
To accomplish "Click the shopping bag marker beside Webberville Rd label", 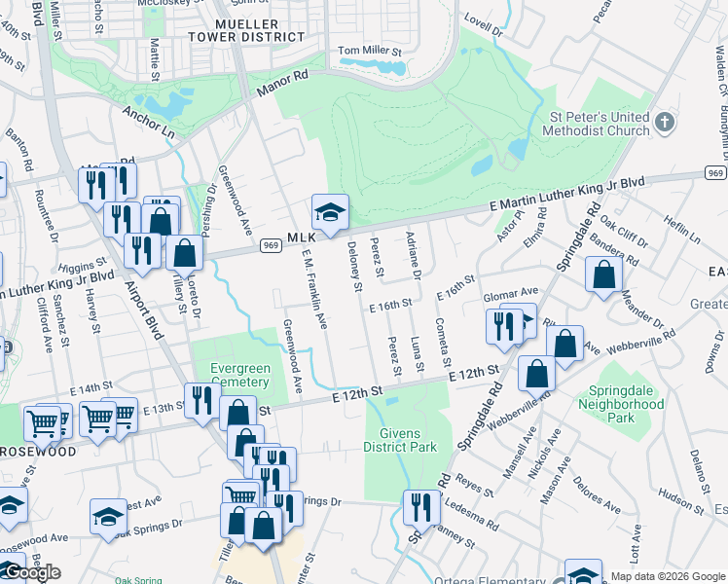I will tap(565, 345).
